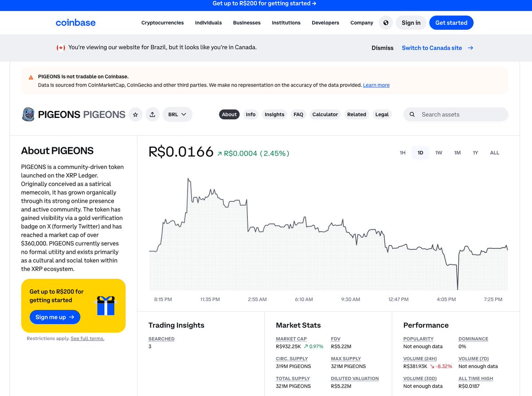Jump to the Info section tab
Viewport: 532px width, 396px height.
pos(250,114)
